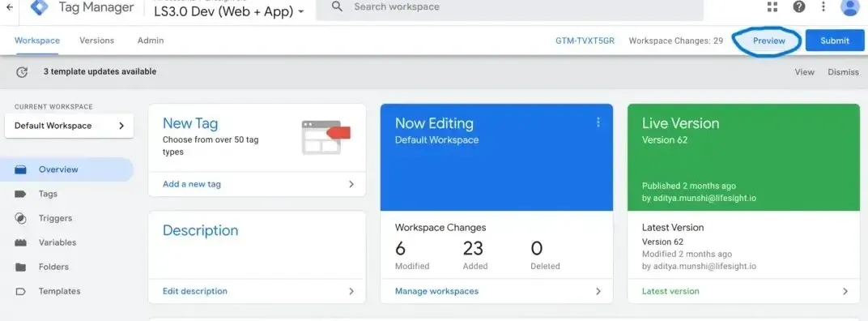
Task: Click the Templates sidebar icon
Action: click(x=20, y=292)
